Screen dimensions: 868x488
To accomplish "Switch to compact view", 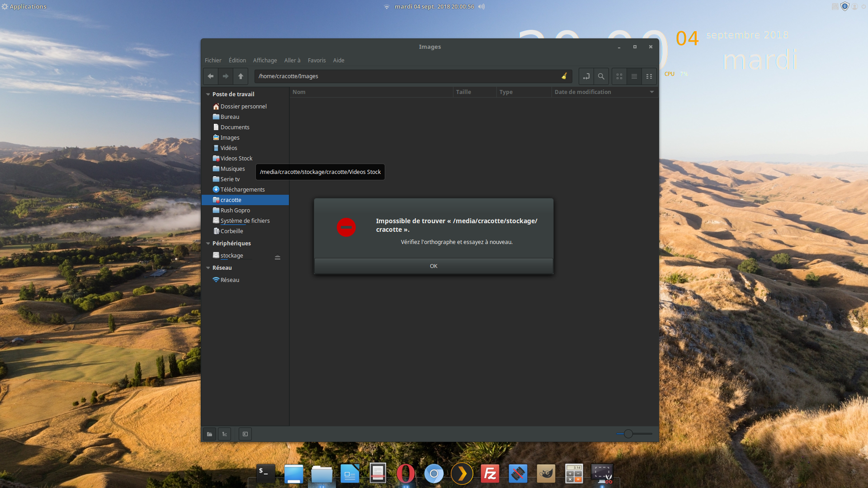I will pos(649,76).
